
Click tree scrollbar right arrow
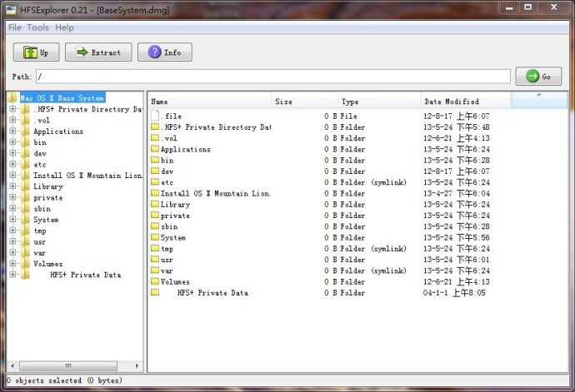click(137, 365)
